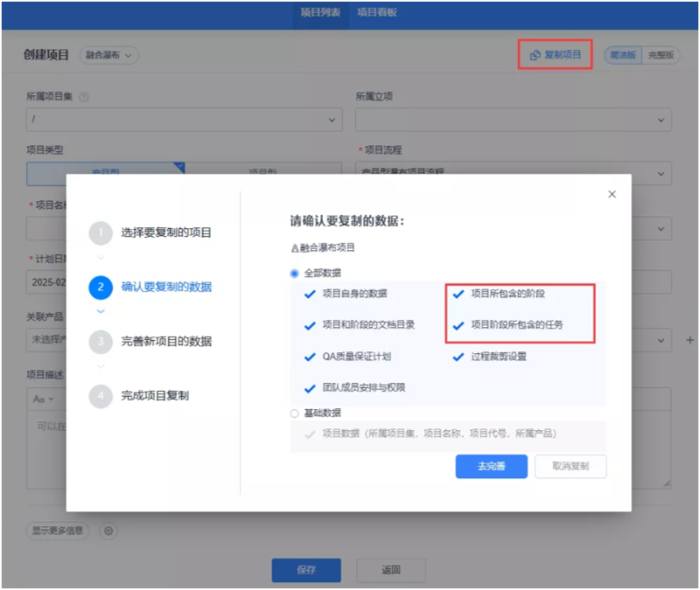
Task: Click step 1 circle 选择要复制的项目
Action: click(101, 233)
